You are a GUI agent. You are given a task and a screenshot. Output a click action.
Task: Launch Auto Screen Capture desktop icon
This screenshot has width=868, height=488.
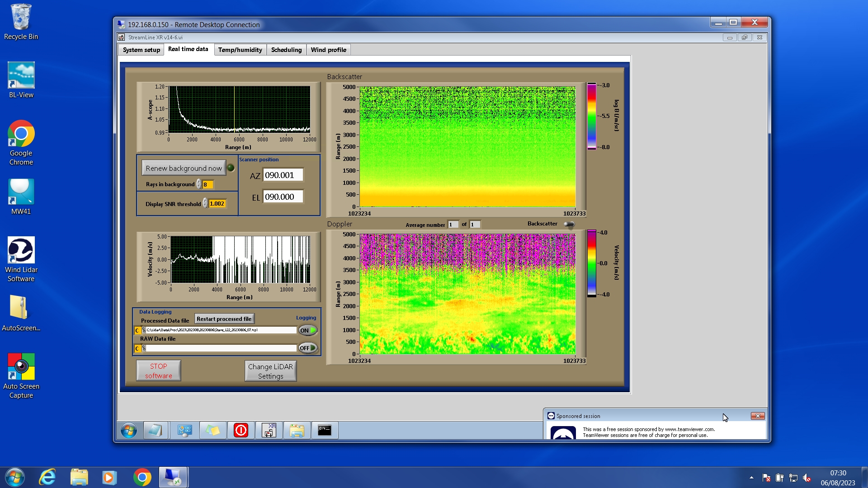(21, 376)
